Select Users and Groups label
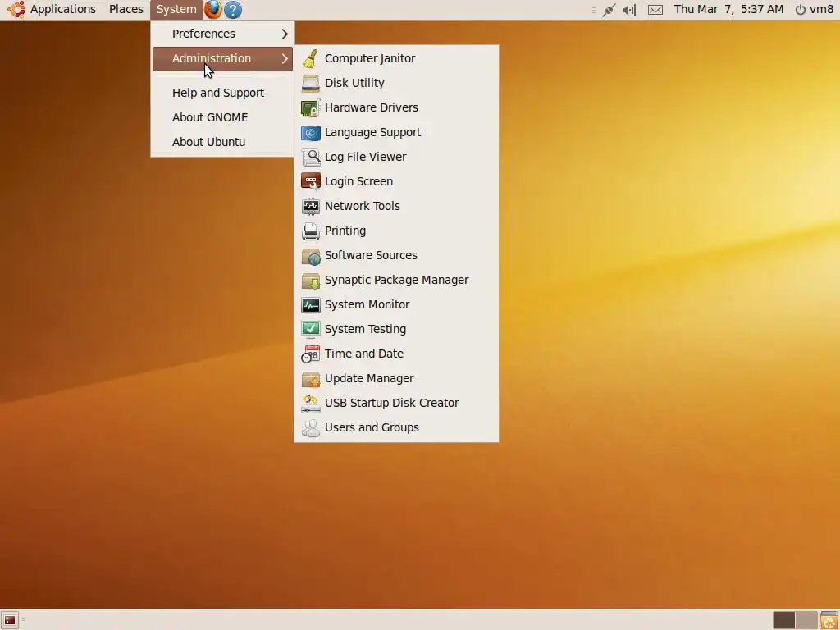Screen dimensions: 840x630 (372, 428)
